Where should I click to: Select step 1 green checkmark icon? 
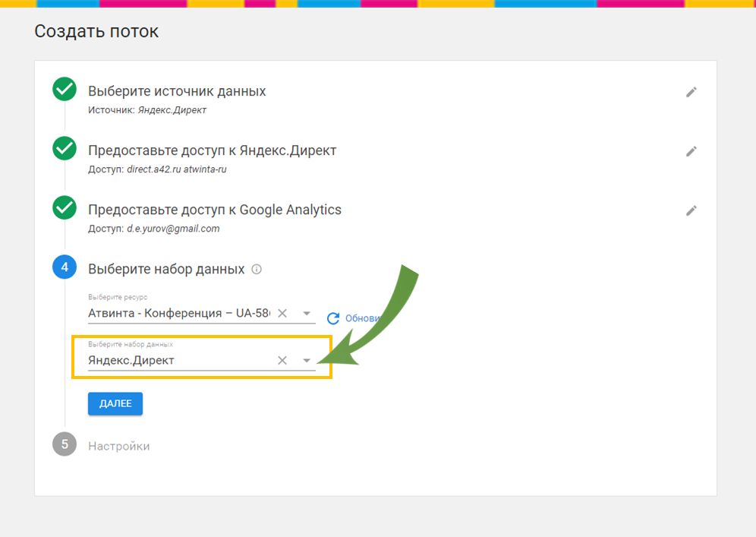65,89
